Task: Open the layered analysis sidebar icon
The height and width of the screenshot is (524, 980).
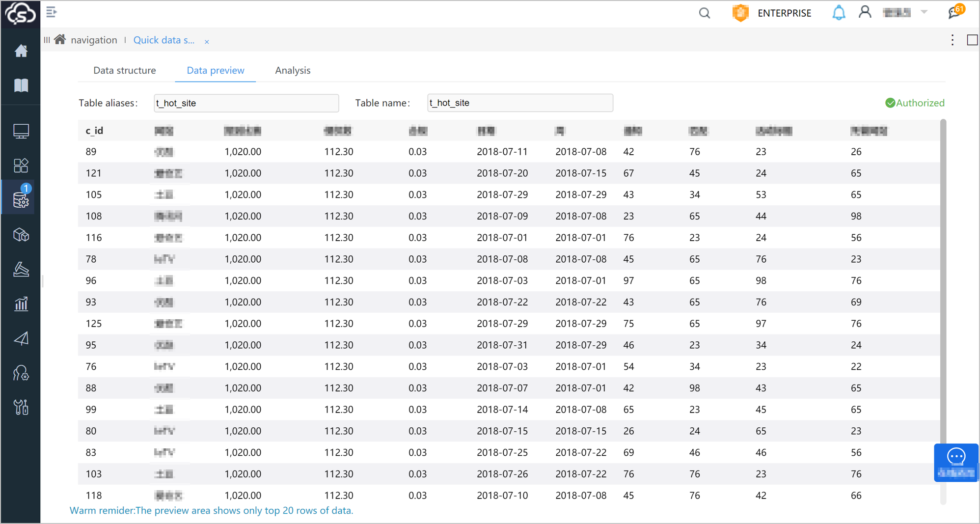Action: pyautogui.click(x=21, y=269)
